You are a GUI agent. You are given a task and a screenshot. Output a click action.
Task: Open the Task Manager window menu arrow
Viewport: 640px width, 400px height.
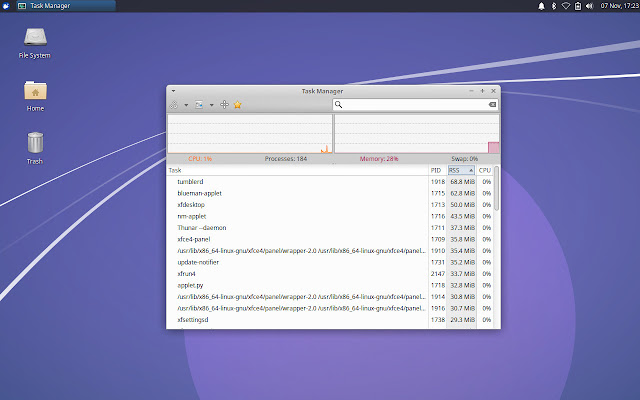tap(173, 91)
